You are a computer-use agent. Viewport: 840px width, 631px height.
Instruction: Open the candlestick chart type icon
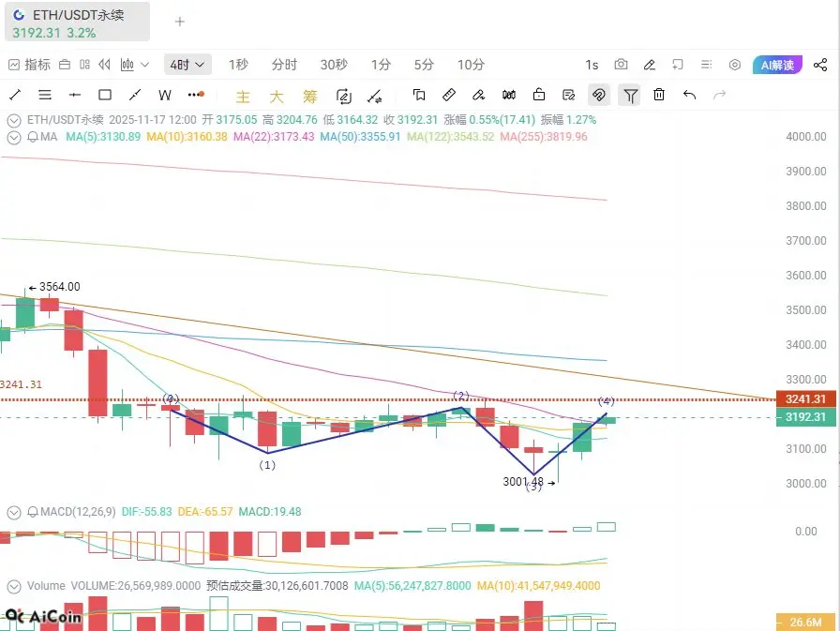click(x=127, y=65)
